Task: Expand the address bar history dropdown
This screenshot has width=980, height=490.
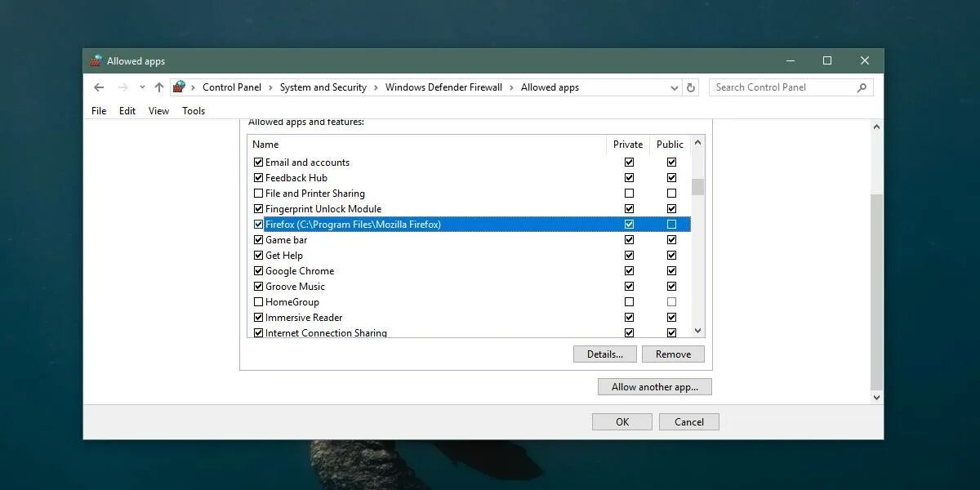Action: (x=675, y=87)
